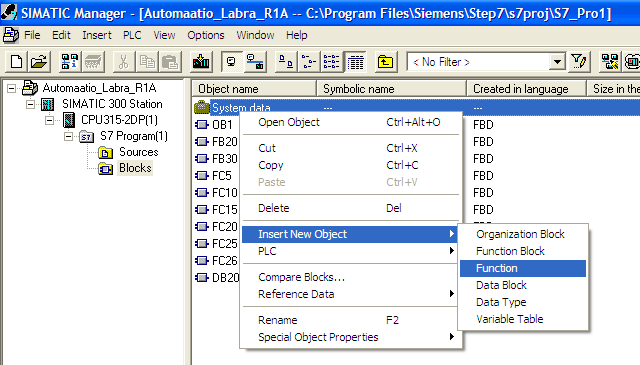Open the Edit menu
This screenshot has width=640, height=365.
61,36
